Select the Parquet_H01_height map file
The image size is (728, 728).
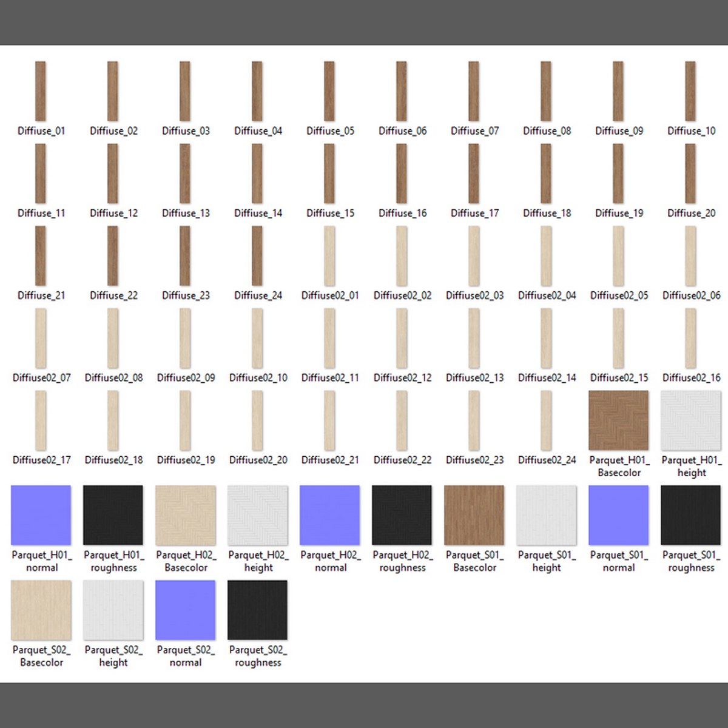pos(690,420)
